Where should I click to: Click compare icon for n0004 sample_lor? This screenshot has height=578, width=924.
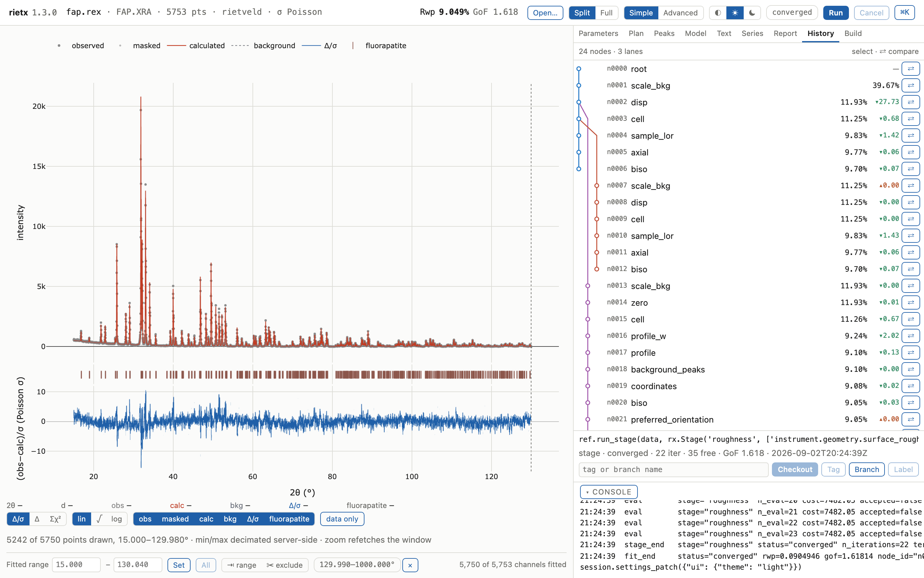tap(910, 135)
